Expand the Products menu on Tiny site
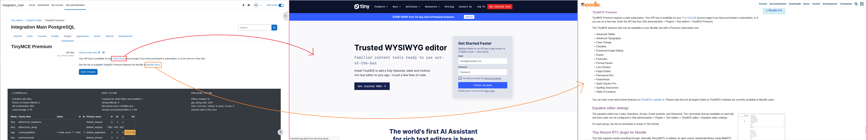 tap(381, 7)
